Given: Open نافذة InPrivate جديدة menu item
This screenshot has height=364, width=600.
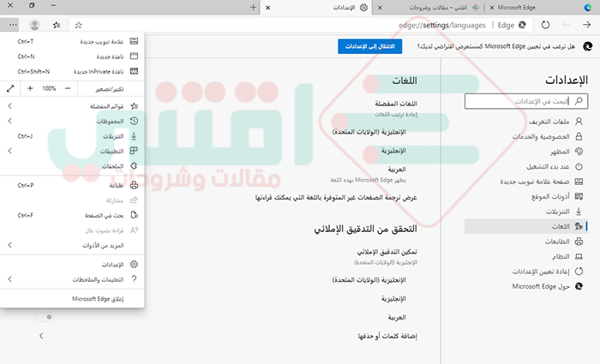Looking at the screenshot, I should (x=72, y=71).
